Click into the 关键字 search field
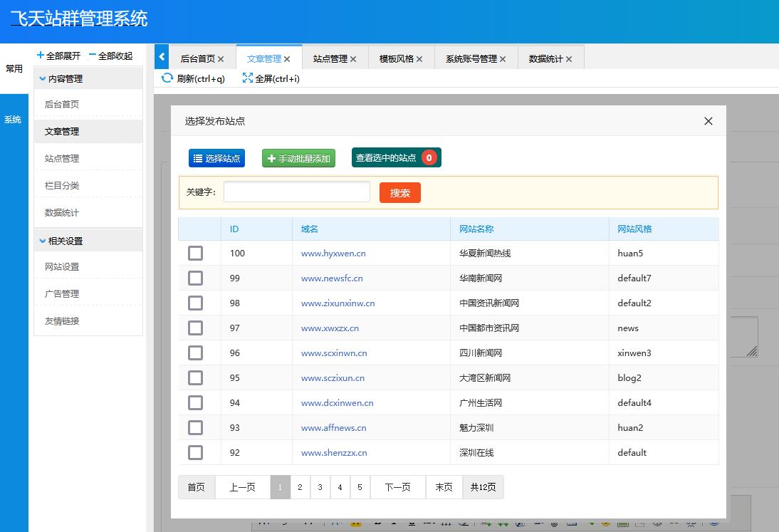This screenshot has height=532, width=779. [297, 192]
